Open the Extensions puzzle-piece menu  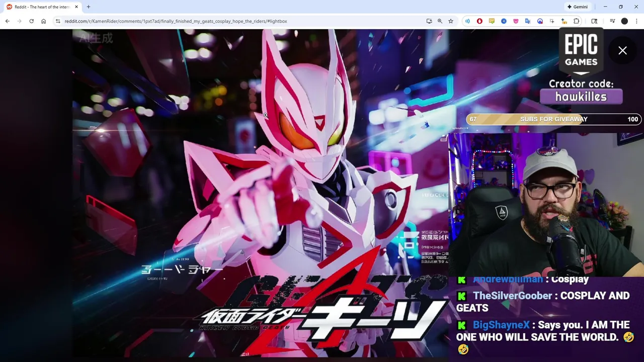point(577,21)
